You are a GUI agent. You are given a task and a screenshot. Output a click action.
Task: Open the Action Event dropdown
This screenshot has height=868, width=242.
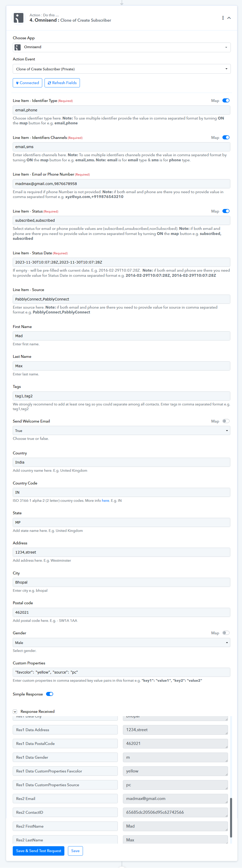tap(121, 69)
